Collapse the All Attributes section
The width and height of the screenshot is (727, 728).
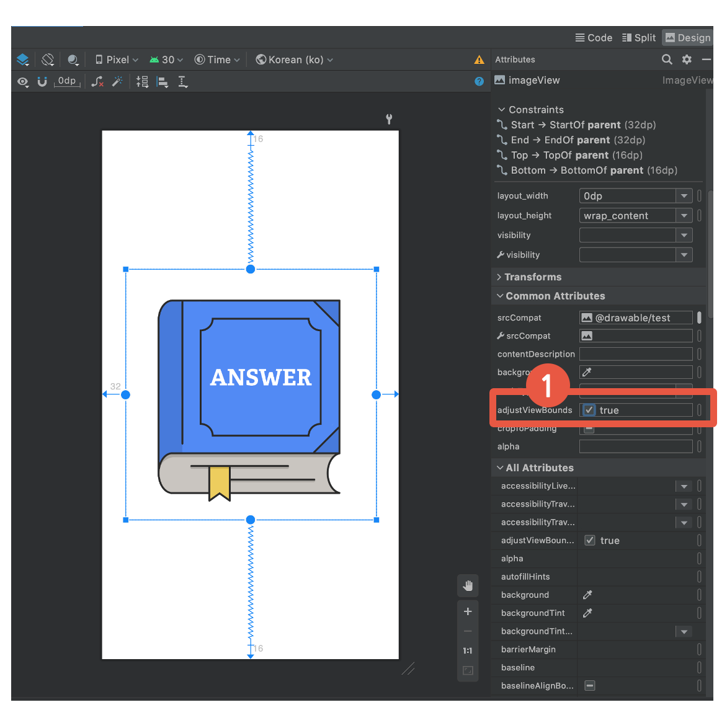500,468
